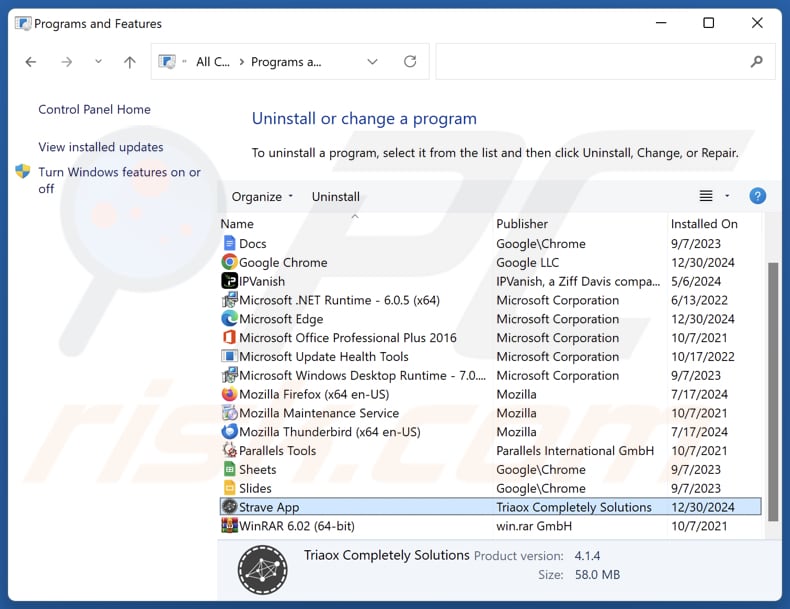Open Control Panel Home link
This screenshot has width=790, height=609.
(x=94, y=109)
